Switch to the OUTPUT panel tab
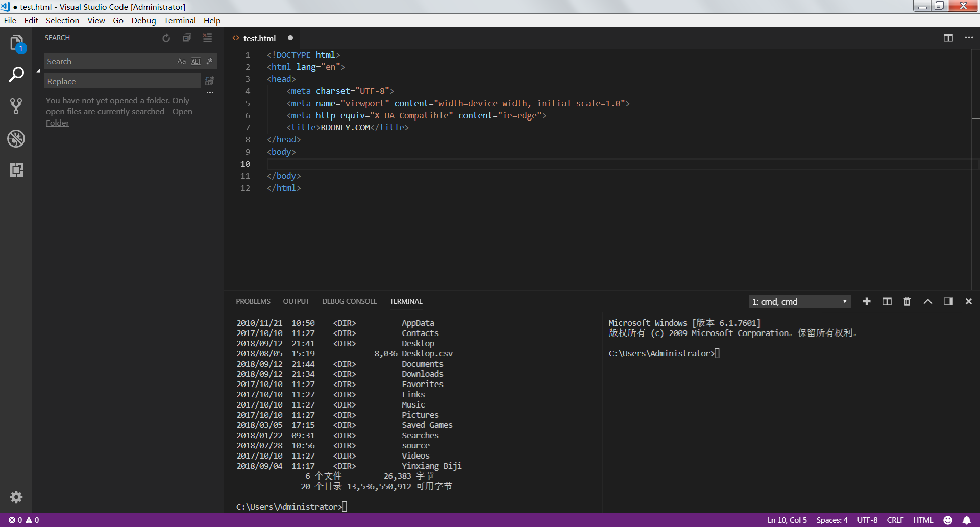The image size is (980, 527). click(296, 302)
